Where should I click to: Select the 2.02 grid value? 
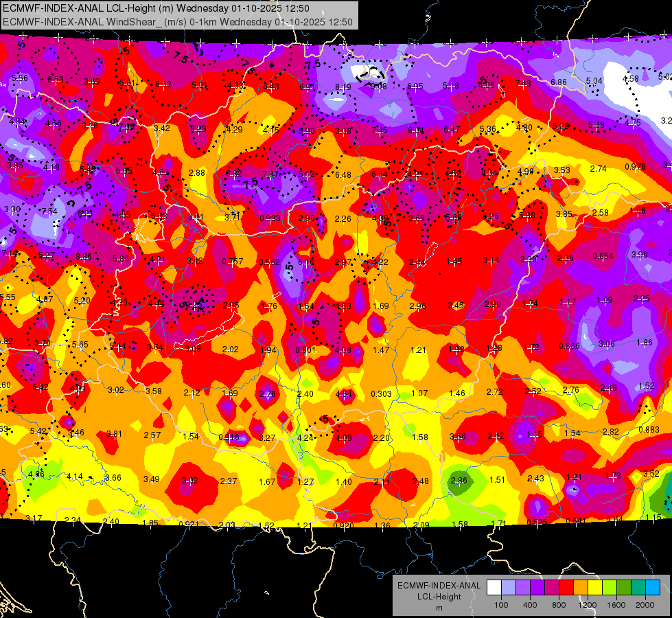click(x=230, y=349)
